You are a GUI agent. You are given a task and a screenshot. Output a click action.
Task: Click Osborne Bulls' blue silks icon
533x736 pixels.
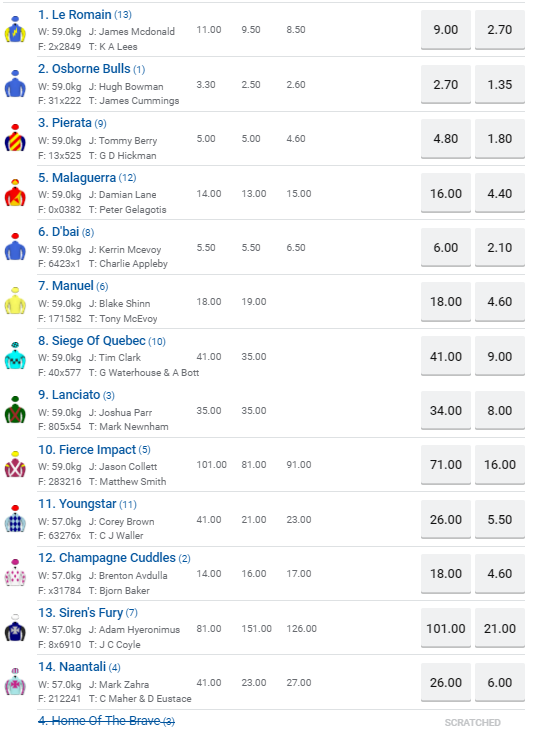(15, 84)
